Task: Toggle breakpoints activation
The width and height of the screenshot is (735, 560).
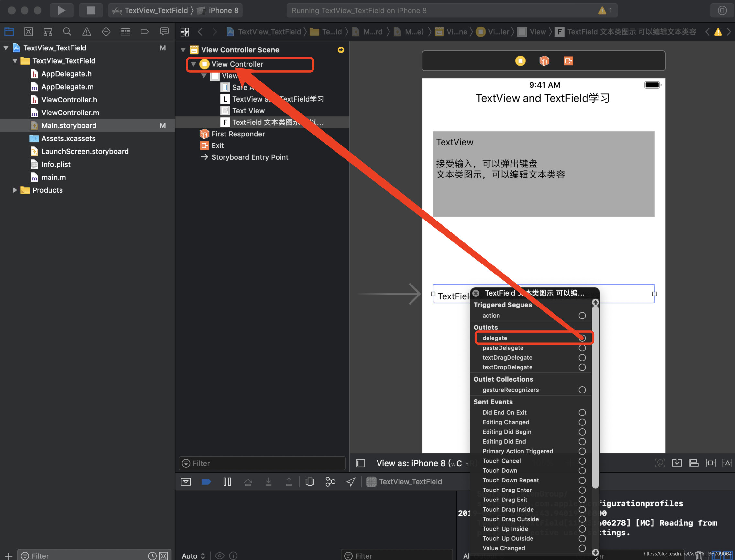Action: [x=206, y=482]
